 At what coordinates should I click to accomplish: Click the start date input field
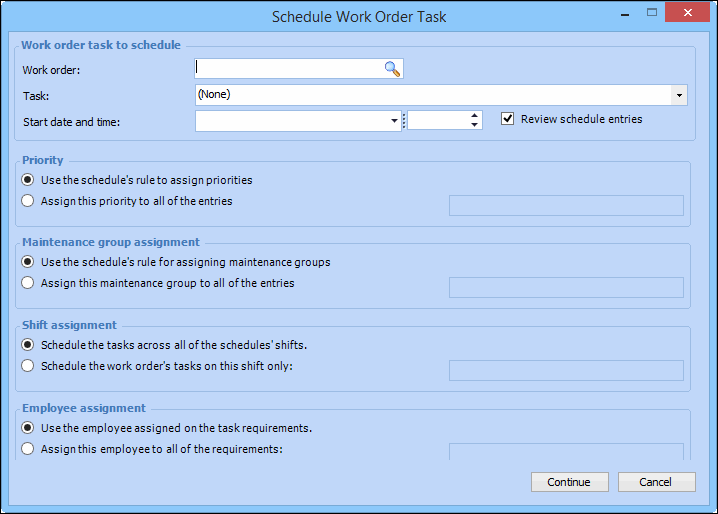click(292, 121)
